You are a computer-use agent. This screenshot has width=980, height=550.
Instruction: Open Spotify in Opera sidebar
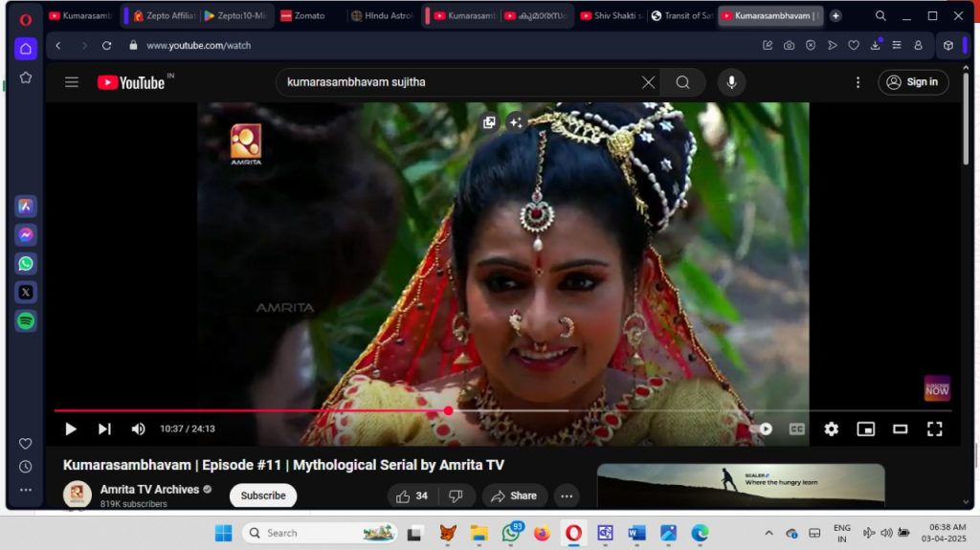26,321
